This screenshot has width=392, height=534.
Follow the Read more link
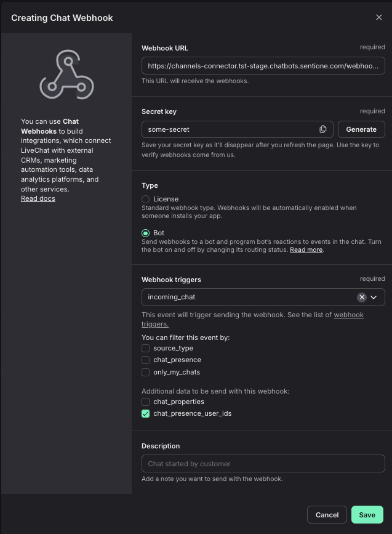pos(306,250)
